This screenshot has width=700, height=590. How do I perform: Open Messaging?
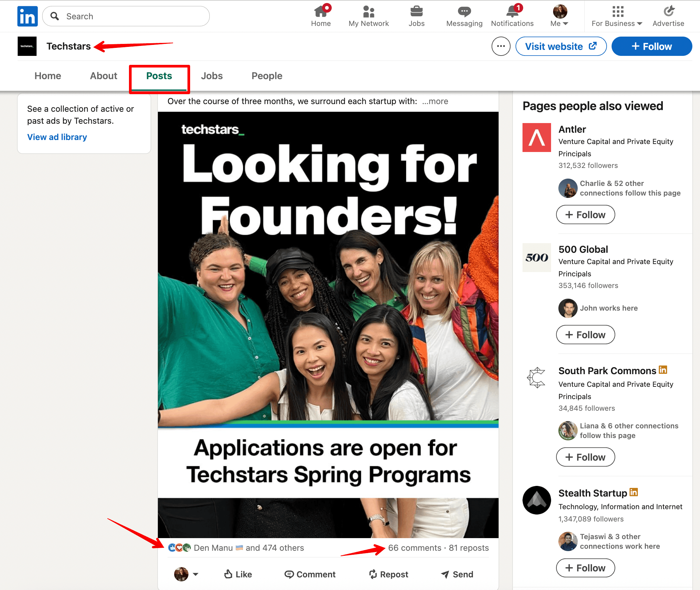(464, 15)
